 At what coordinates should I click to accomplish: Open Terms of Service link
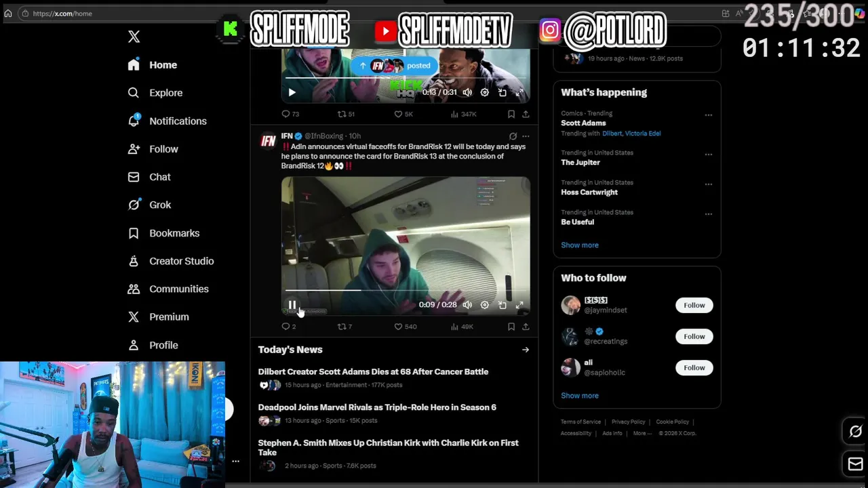point(580,422)
